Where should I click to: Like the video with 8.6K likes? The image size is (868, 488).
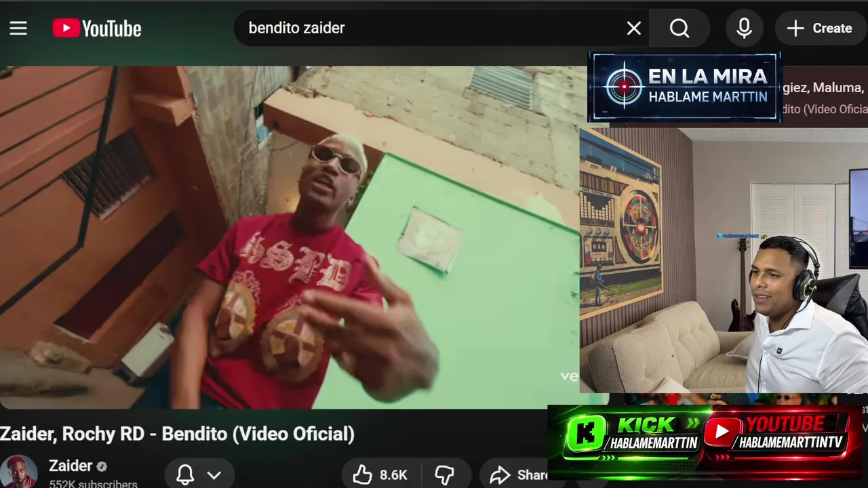[381, 475]
